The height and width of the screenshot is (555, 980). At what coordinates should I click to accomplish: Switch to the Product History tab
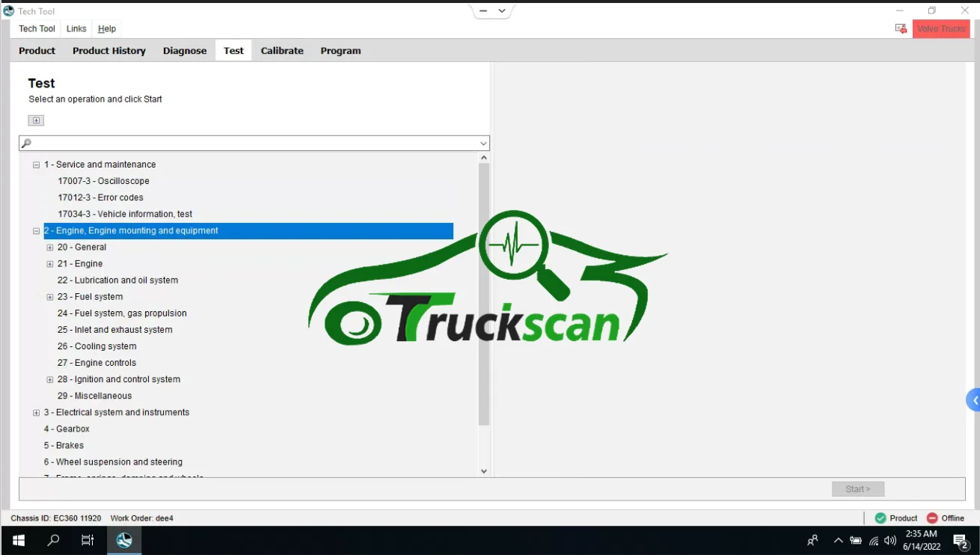pos(109,51)
